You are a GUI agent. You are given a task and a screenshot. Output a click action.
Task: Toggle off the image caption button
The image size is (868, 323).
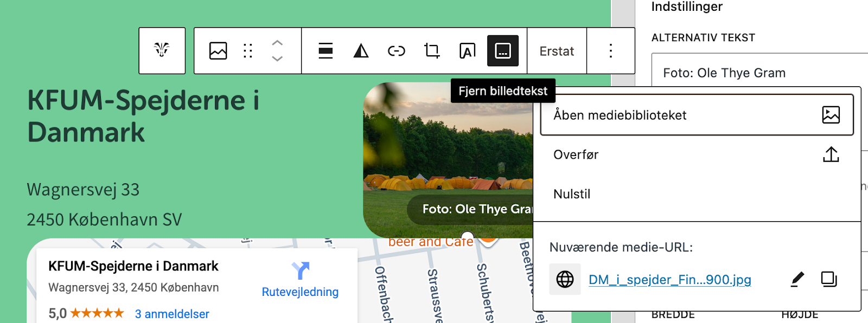[503, 51]
